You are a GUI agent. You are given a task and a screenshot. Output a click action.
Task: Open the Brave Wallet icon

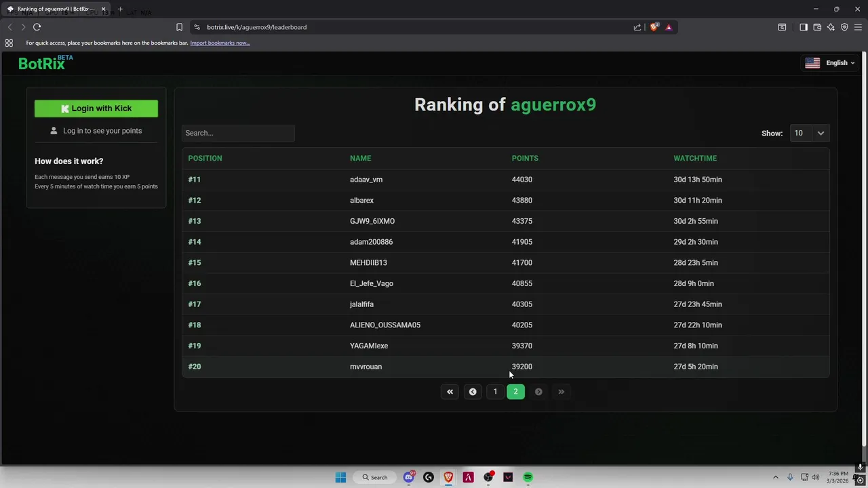817,27
